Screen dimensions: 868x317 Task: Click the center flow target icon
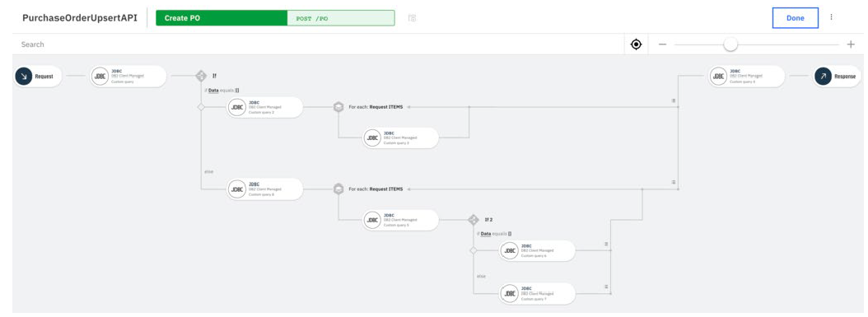coord(636,44)
